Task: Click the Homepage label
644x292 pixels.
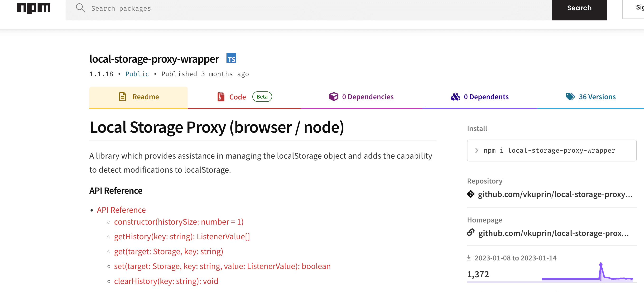Action: coord(484,220)
